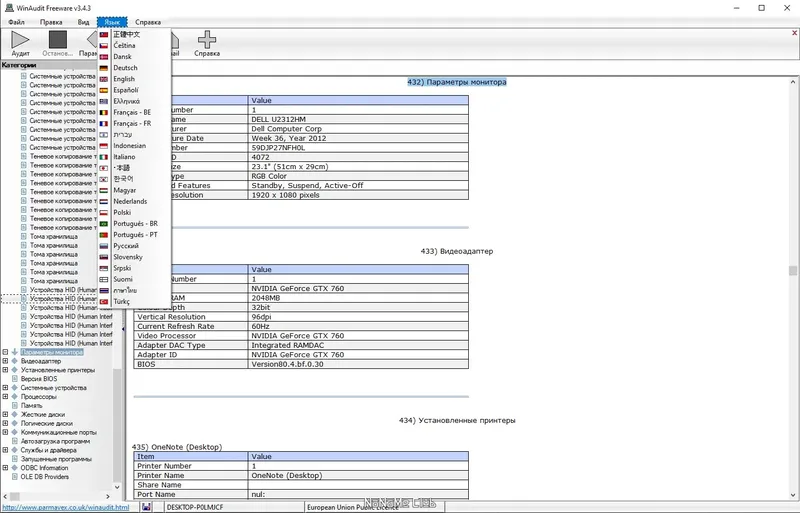This screenshot has height=513, width=800.
Task: Expand the ODBC Information tree node
Action: click(6, 468)
